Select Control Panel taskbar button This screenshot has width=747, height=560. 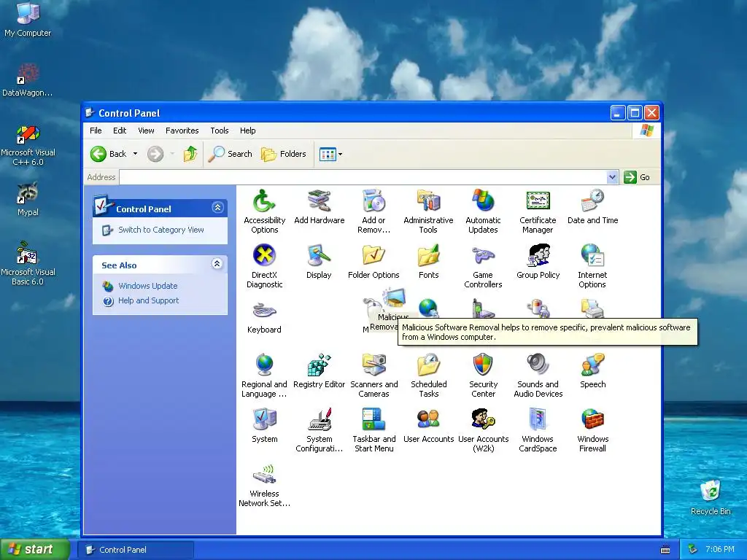[x=136, y=550]
